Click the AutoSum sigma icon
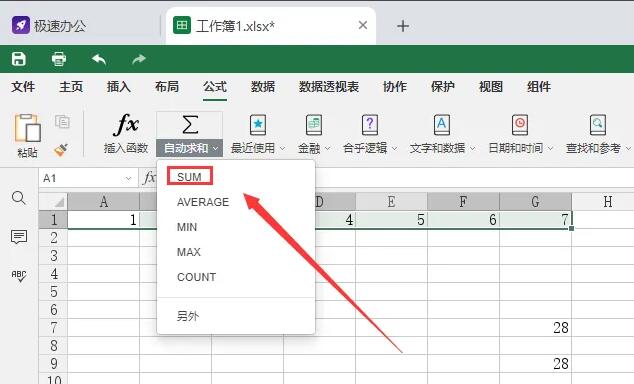 click(x=190, y=124)
